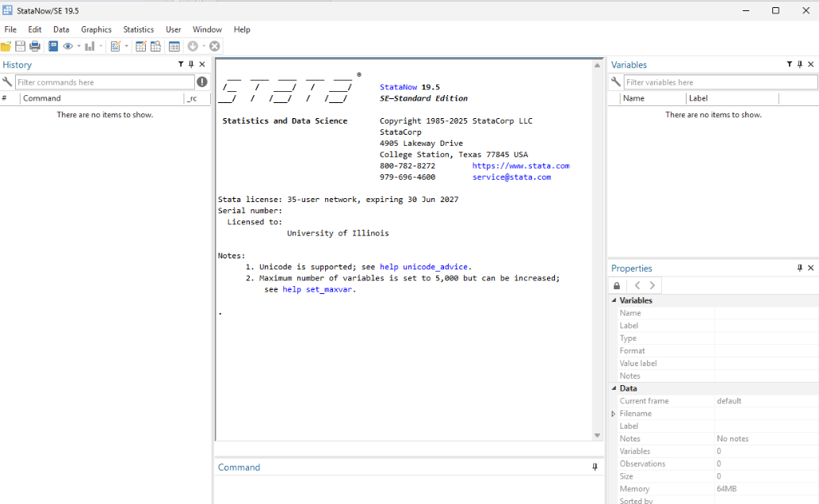Click the results window scroll up arrow
The height and width of the screenshot is (504, 819).
[597, 65]
